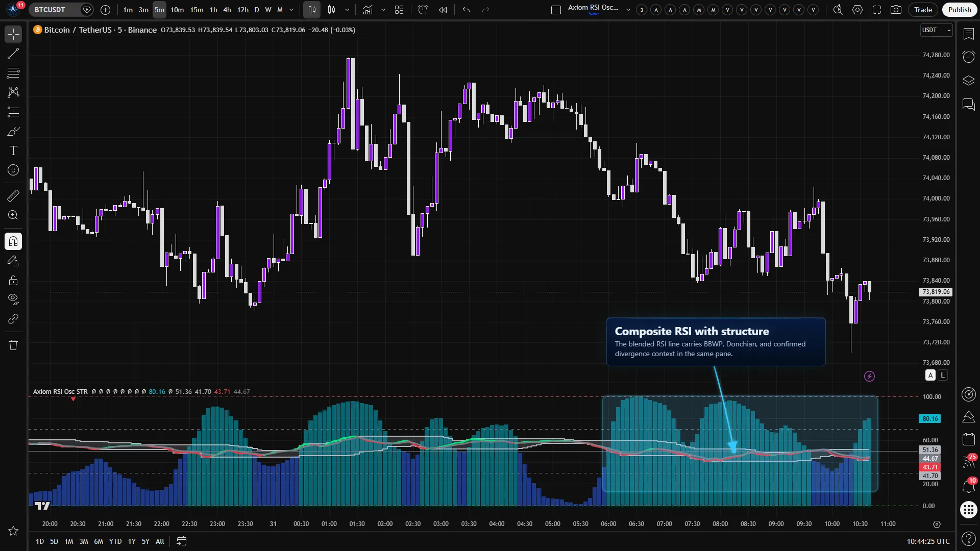
Task: Set the date range to 1M
Action: (x=69, y=541)
